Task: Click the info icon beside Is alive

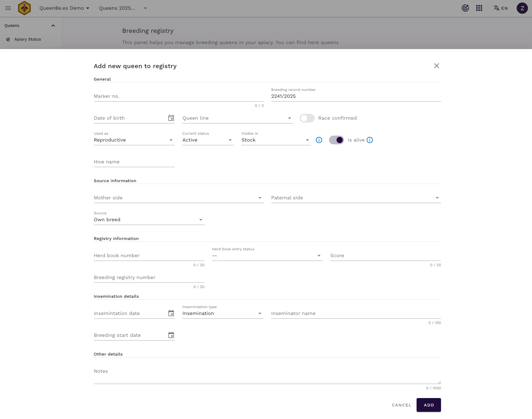Action: tap(370, 140)
